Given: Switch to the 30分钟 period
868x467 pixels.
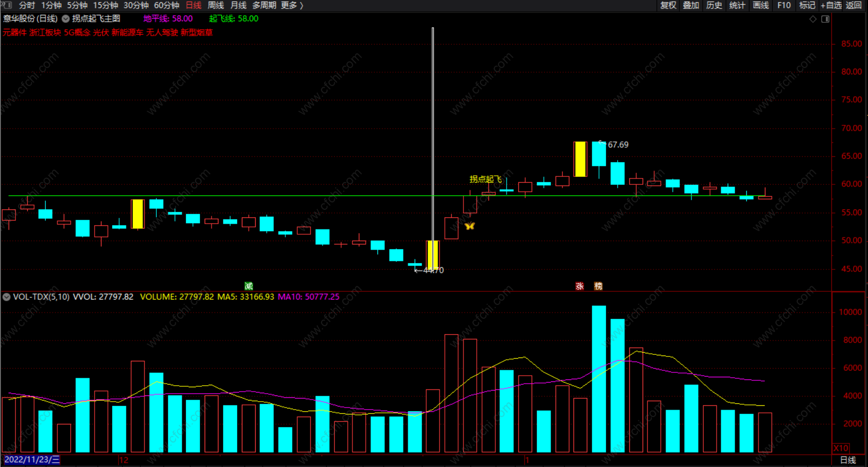Looking at the screenshot, I should tap(136, 5).
